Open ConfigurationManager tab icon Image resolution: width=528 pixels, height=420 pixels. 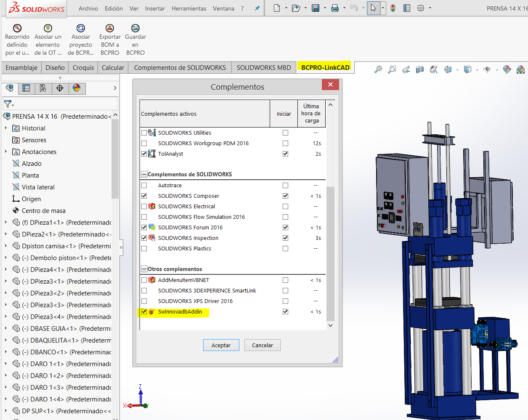pos(43,88)
